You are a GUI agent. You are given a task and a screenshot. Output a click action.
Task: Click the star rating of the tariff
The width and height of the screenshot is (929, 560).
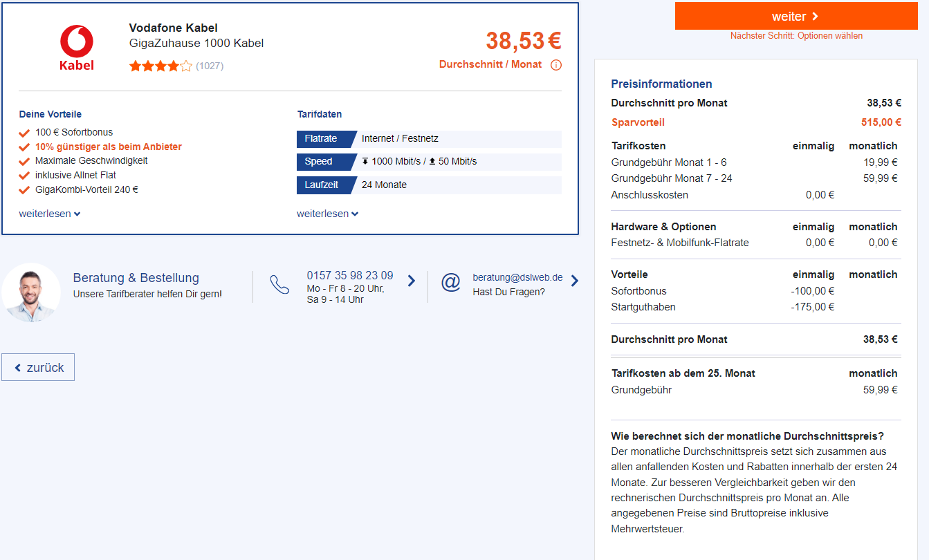160,66
